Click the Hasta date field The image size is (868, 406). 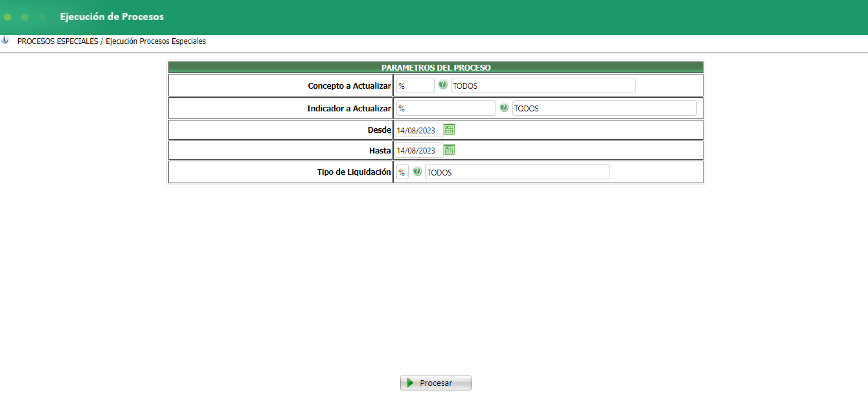pos(419,151)
